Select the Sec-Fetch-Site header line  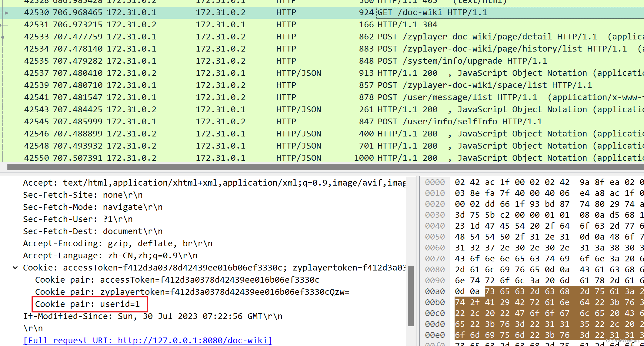coord(83,195)
